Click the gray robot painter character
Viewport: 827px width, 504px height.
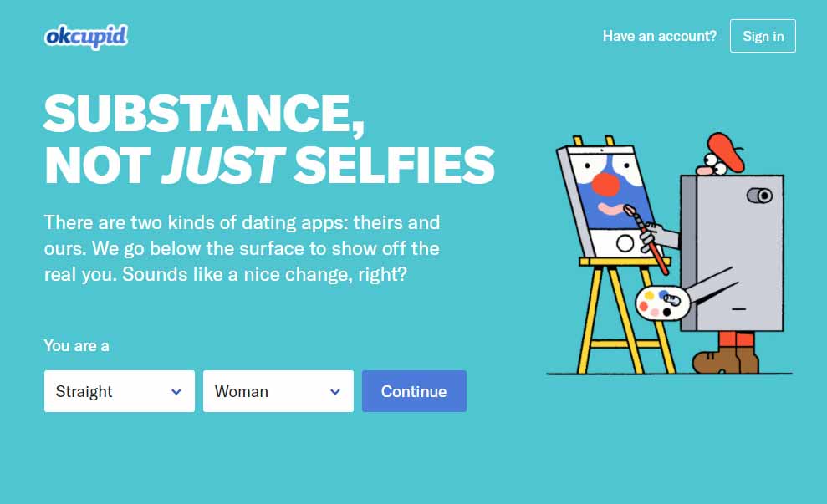[x=734, y=250]
